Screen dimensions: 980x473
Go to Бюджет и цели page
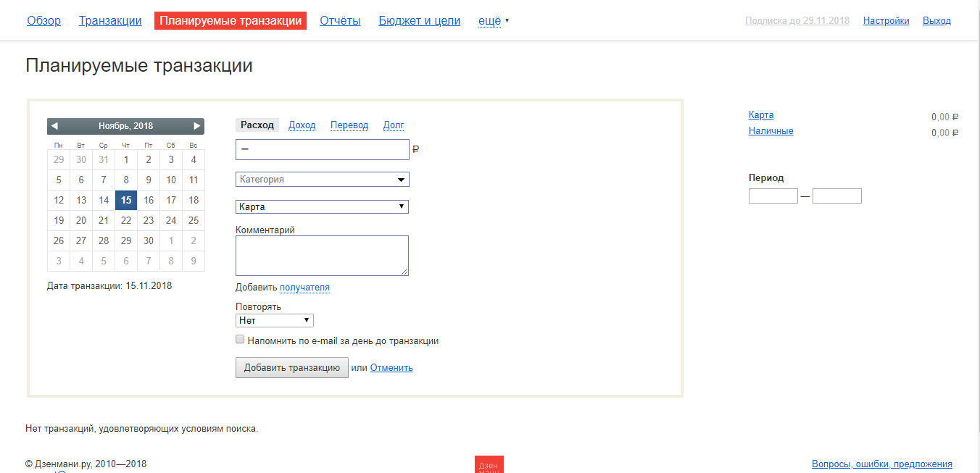[x=419, y=21]
